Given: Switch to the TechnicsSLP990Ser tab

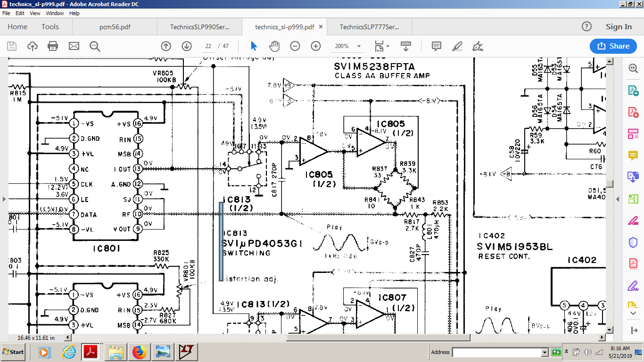Looking at the screenshot, I should 199,27.
